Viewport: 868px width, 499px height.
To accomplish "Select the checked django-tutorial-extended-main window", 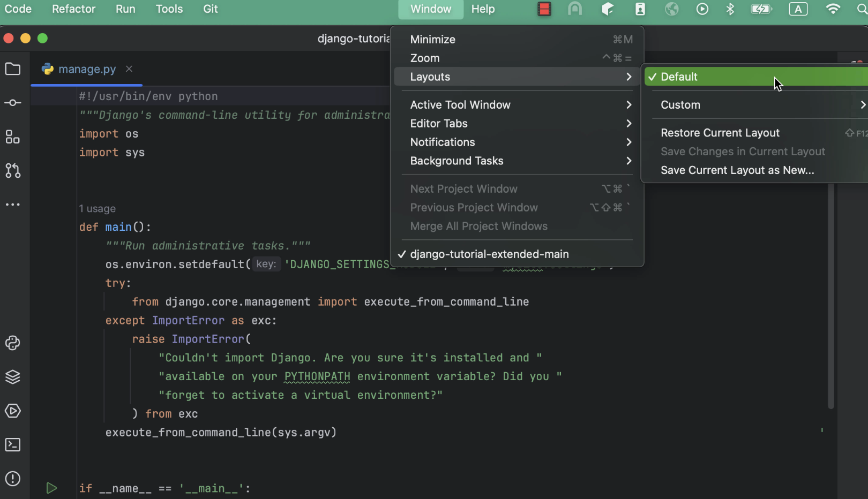I will (489, 254).
